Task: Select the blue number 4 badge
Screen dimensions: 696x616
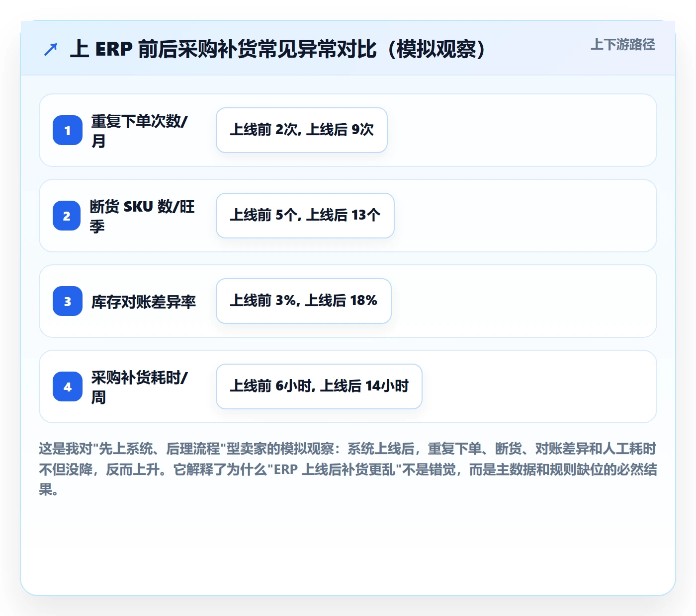Action: (x=68, y=386)
